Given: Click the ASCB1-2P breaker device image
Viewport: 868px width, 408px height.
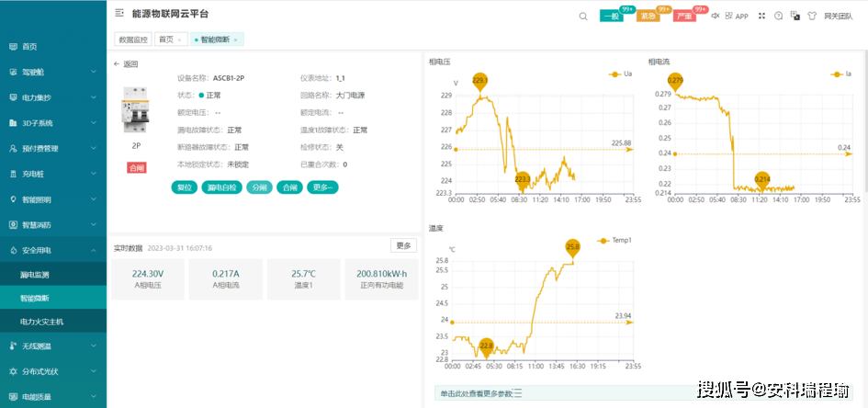Looking at the screenshot, I should click(136, 109).
